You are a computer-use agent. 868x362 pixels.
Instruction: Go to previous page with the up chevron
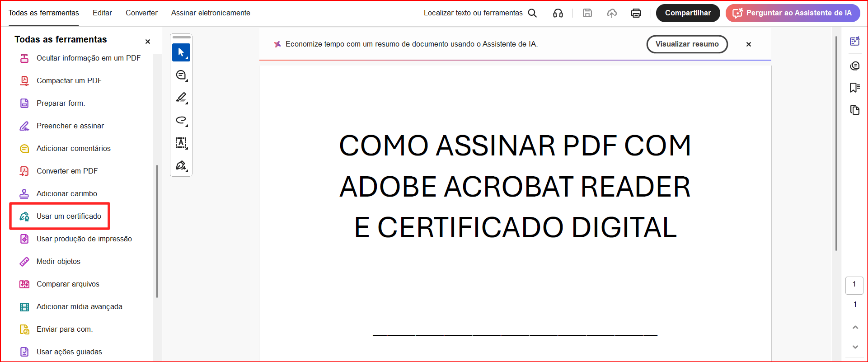[855, 327]
